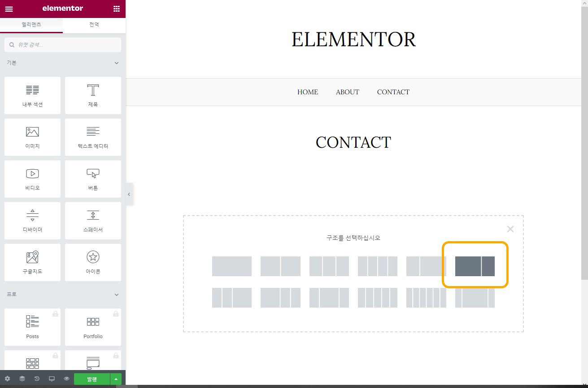Choose the narrow-left wide-right two-column structure
588x388 pixels.
(x=426, y=266)
